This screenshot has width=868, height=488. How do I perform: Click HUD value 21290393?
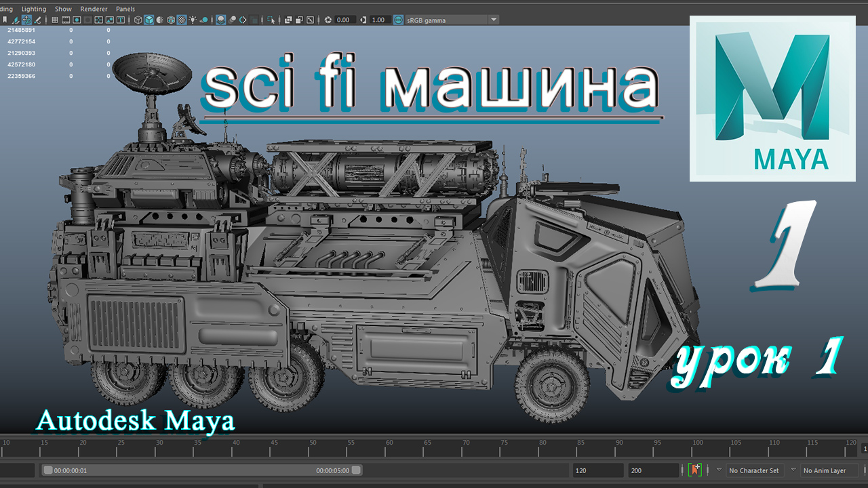[x=21, y=53]
